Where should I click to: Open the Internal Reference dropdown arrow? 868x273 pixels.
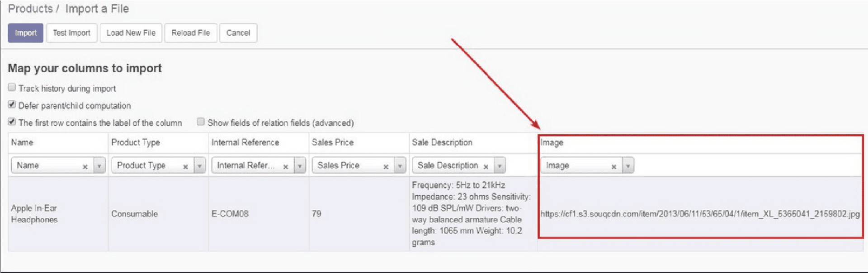click(300, 166)
